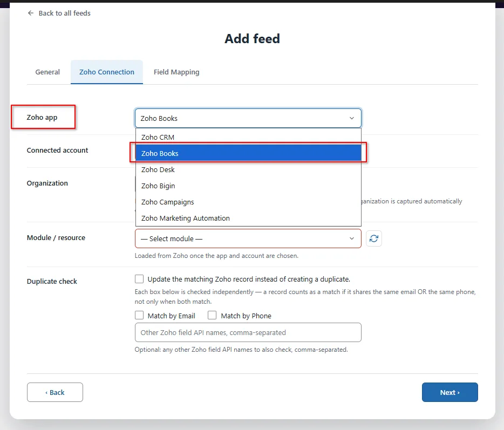
Task: Open the Select module dropdown
Action: [x=248, y=238]
